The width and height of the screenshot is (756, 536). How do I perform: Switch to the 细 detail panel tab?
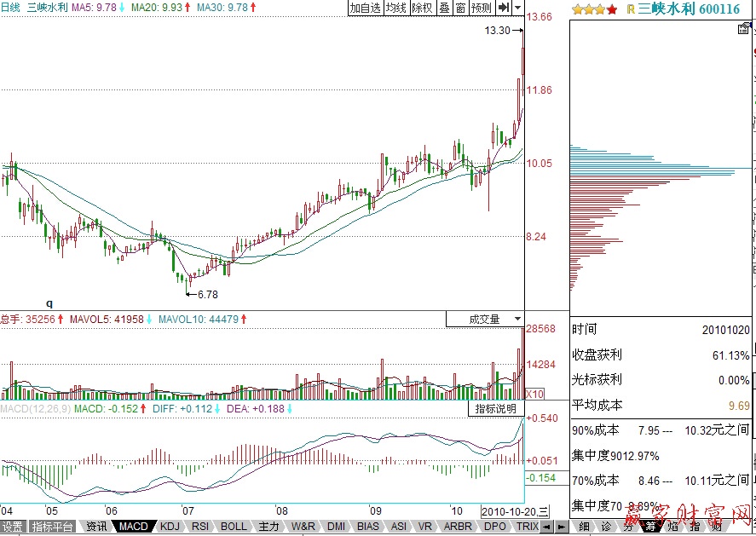click(585, 527)
